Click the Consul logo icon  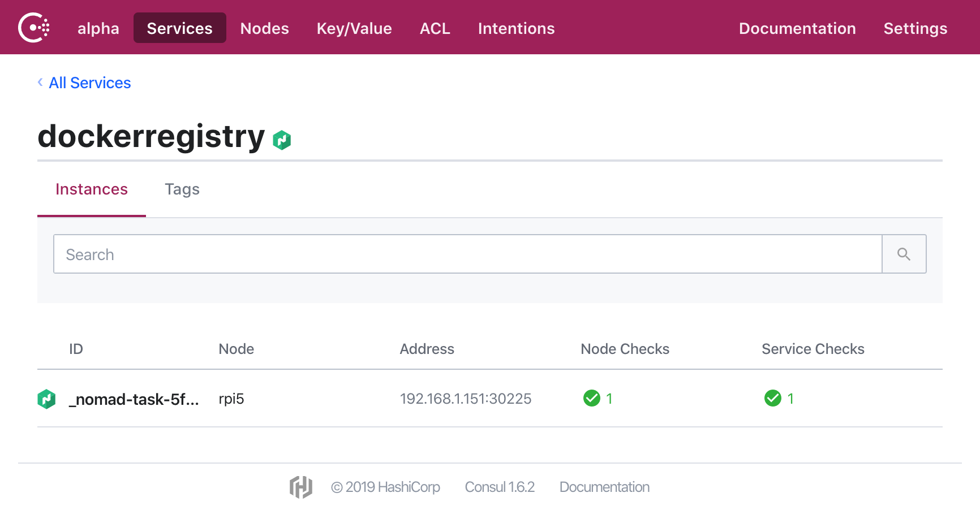pos(34,28)
